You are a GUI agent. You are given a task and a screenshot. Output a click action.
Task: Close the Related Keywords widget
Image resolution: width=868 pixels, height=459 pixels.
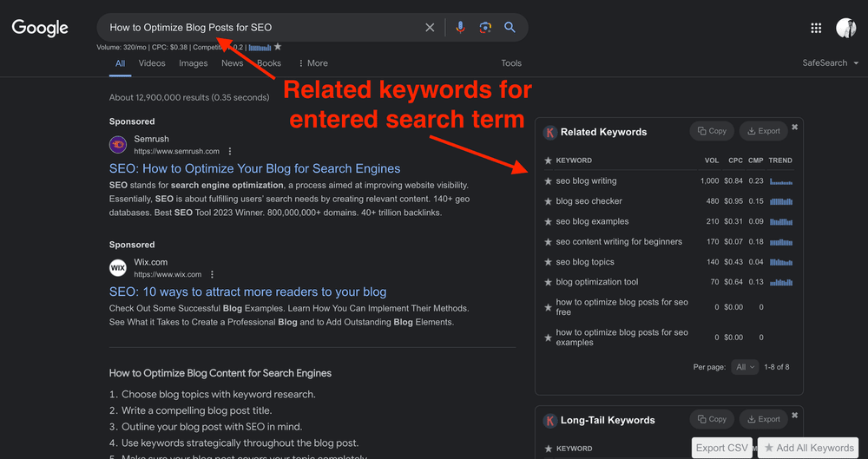[795, 127]
